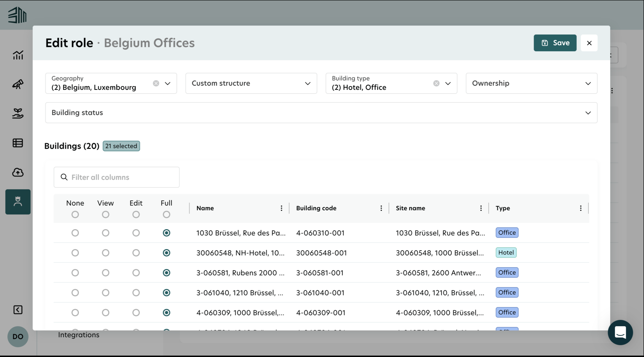
Task: Select Edit for 4-060309 row
Action: tap(136, 313)
